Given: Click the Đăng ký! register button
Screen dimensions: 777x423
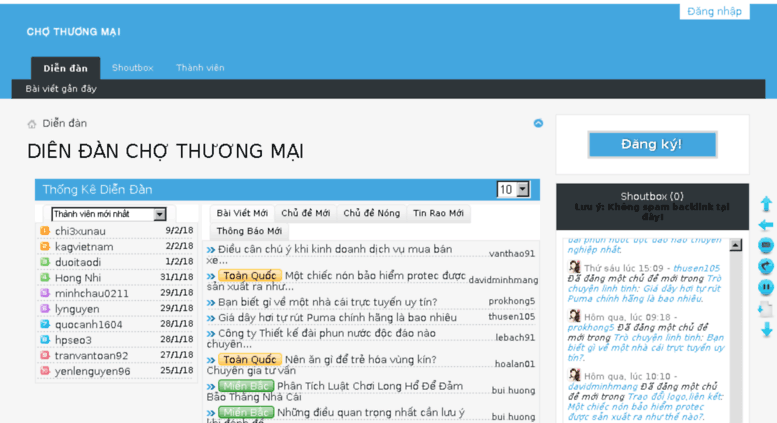Looking at the screenshot, I should [x=652, y=145].
